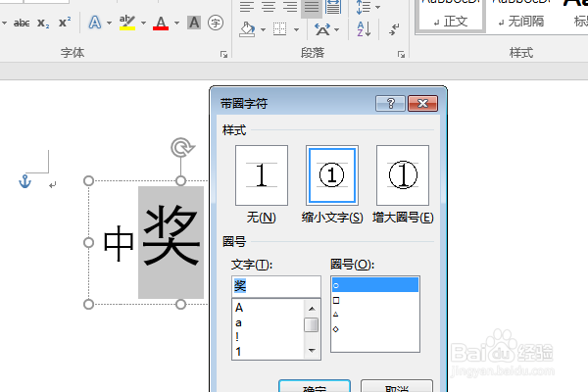588x392 pixels.
Task: Toggle character shading gray A icon
Action: [x=194, y=23]
